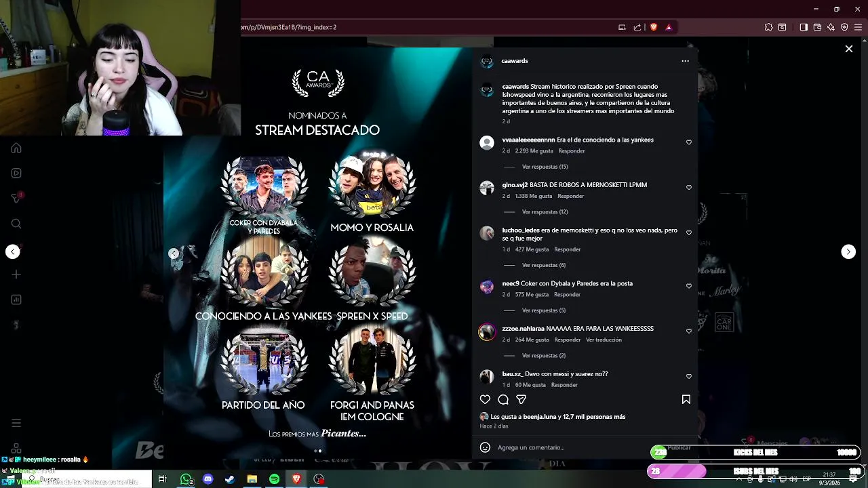The height and width of the screenshot is (488, 868).
Task: Open the 'beenja.luna' liker link
Action: point(540,417)
